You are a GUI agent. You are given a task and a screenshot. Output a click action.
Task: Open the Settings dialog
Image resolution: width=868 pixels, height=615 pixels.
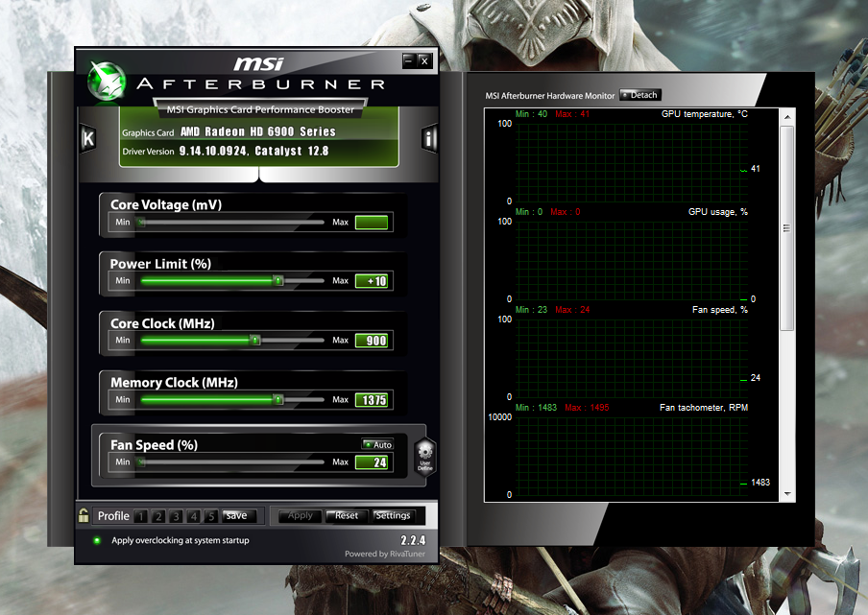[x=393, y=515]
